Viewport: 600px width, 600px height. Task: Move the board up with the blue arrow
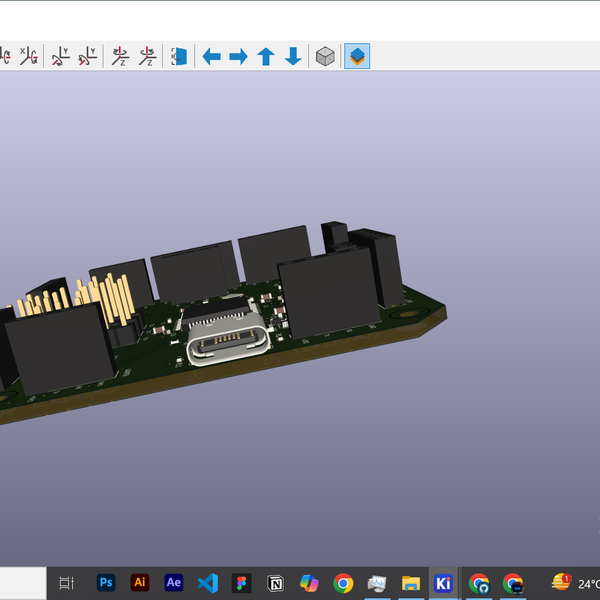[266, 57]
